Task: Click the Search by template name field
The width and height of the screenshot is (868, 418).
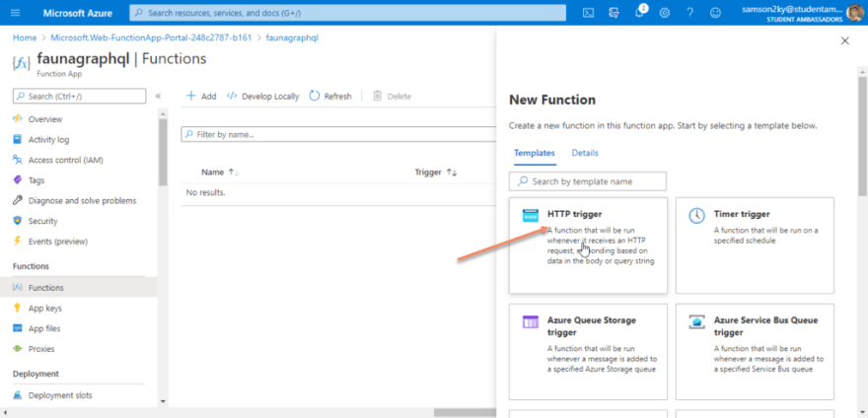Action: [587, 181]
